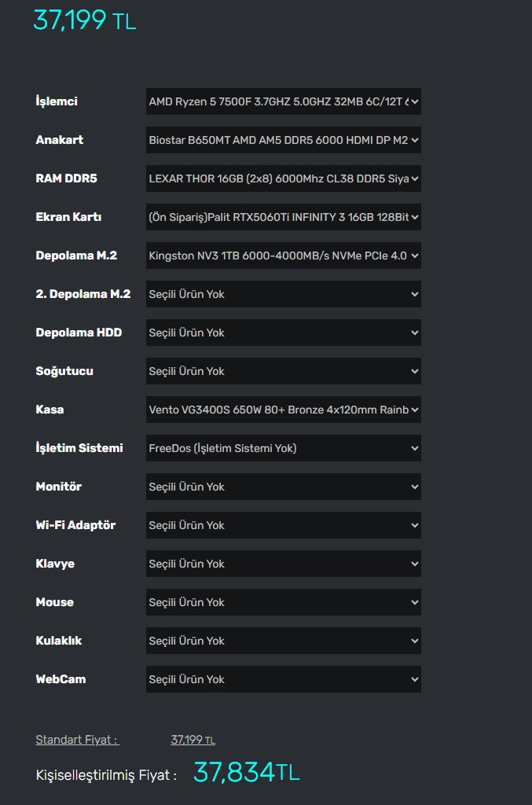Expand the Wi-Fi Adaptör dropdown
The width and height of the screenshot is (532, 805).
coord(283,525)
